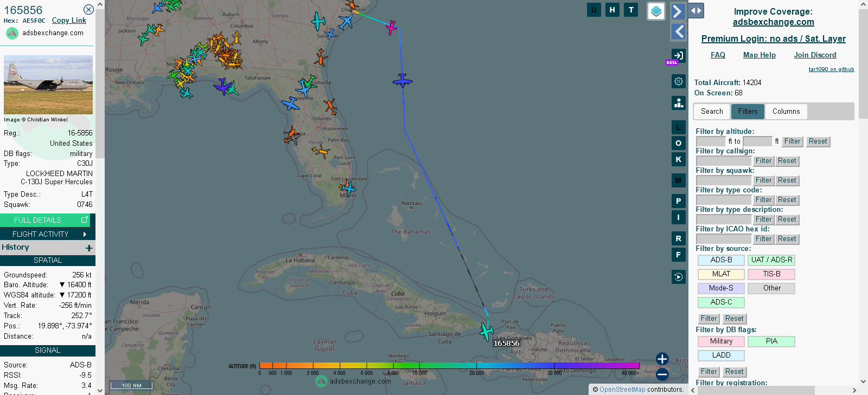
Task: Collapse the SPATIAL section header
Action: 48,261
